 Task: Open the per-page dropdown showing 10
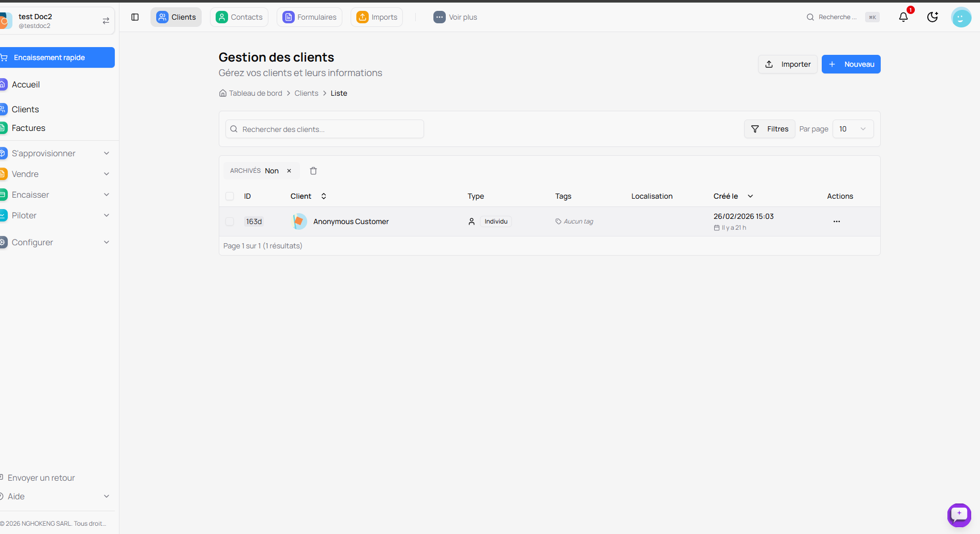coord(853,129)
